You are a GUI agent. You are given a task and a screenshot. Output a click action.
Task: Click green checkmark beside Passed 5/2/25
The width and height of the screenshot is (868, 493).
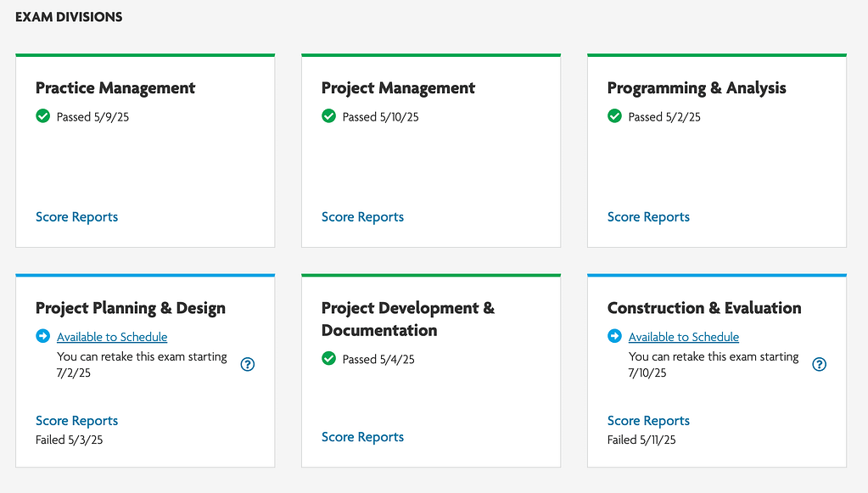pyautogui.click(x=614, y=116)
